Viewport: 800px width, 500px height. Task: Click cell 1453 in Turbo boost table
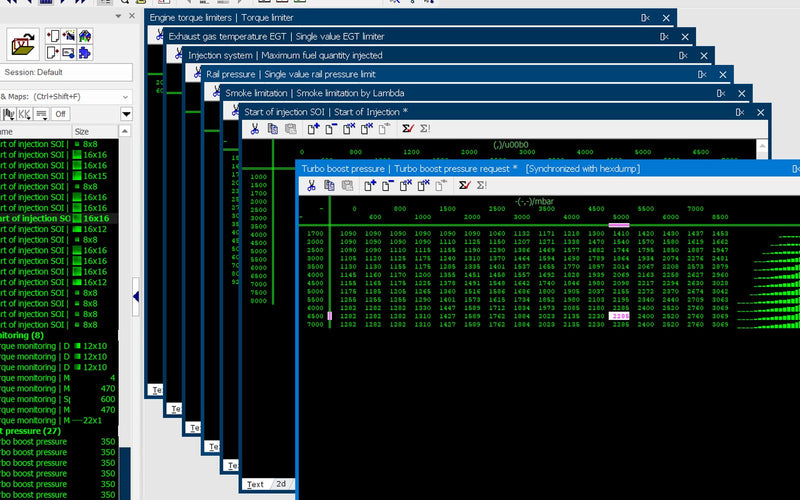point(720,234)
